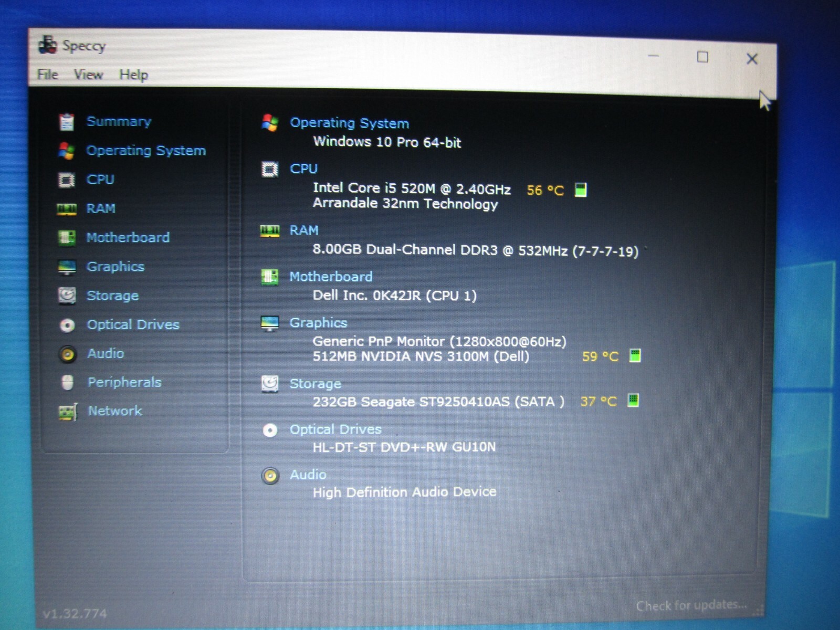
Task: Open the Help menu
Action: click(x=133, y=75)
